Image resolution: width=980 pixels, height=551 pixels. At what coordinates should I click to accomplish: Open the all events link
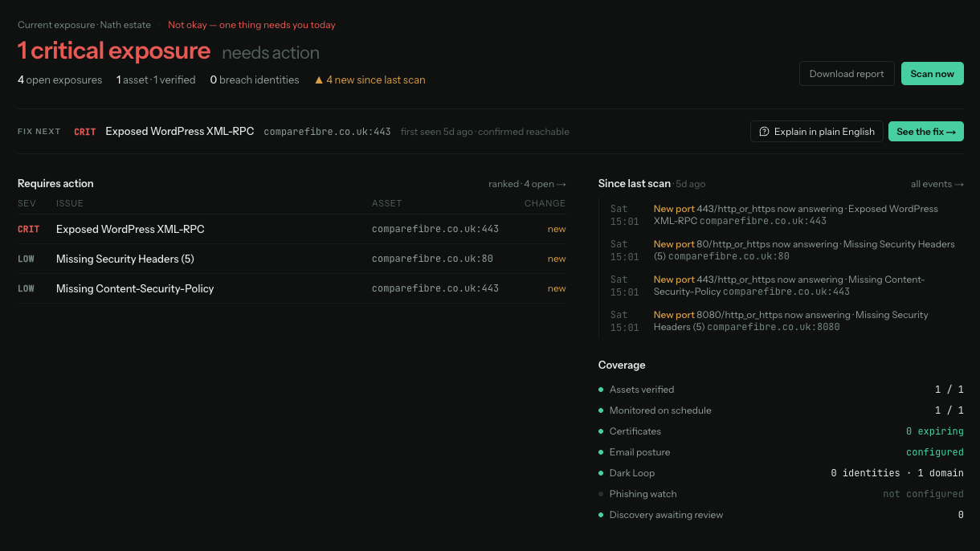[x=937, y=184]
